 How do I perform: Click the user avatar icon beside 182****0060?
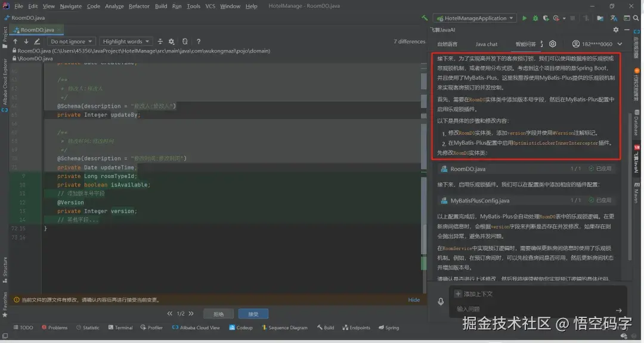tap(576, 44)
